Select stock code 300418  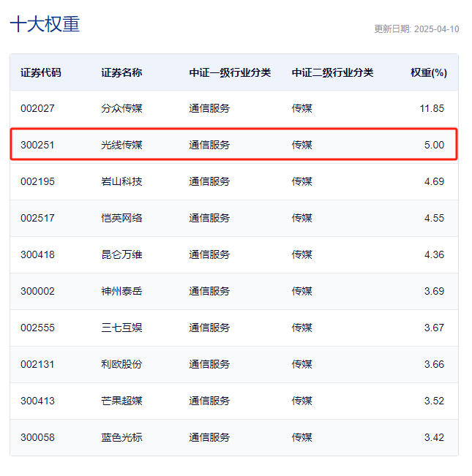37,254
